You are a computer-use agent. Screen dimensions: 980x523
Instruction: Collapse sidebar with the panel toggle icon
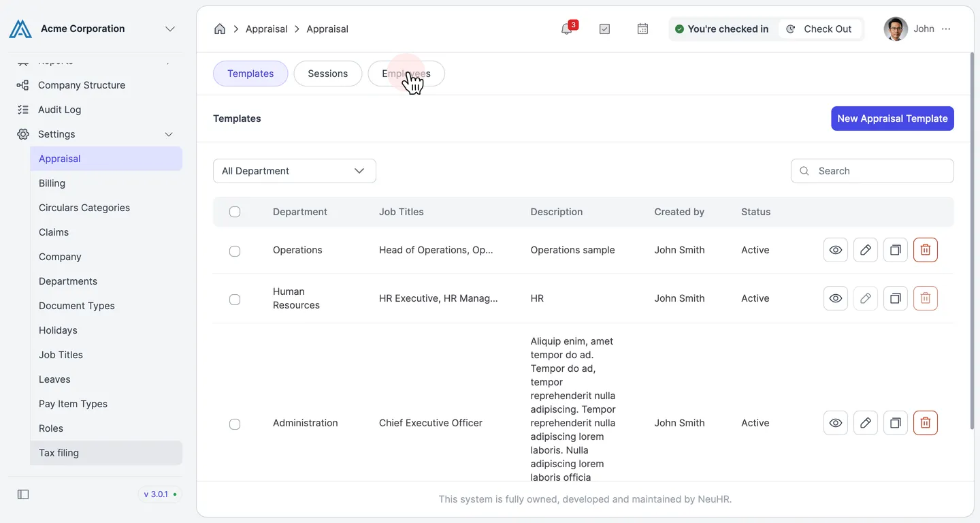(x=23, y=494)
